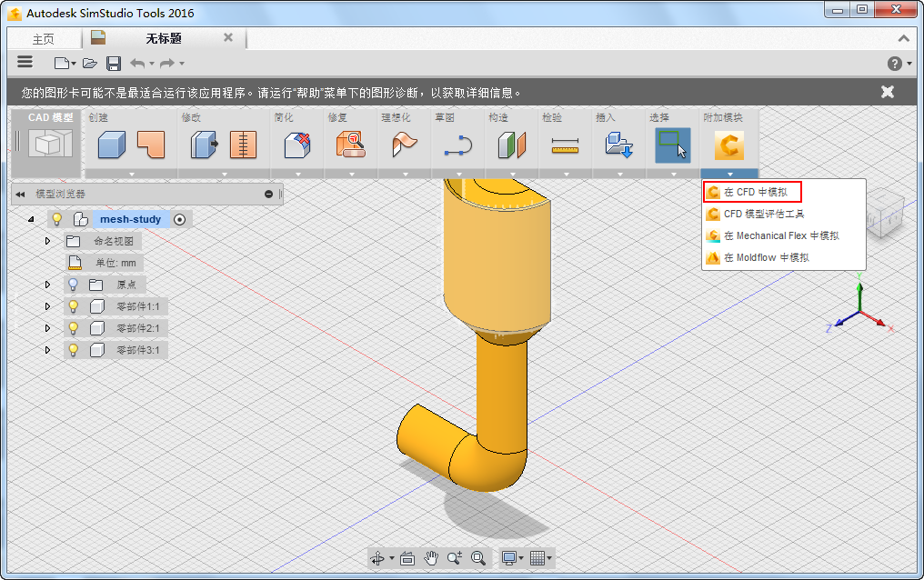Select the Simplify remove-feature tool

pyautogui.click(x=297, y=145)
